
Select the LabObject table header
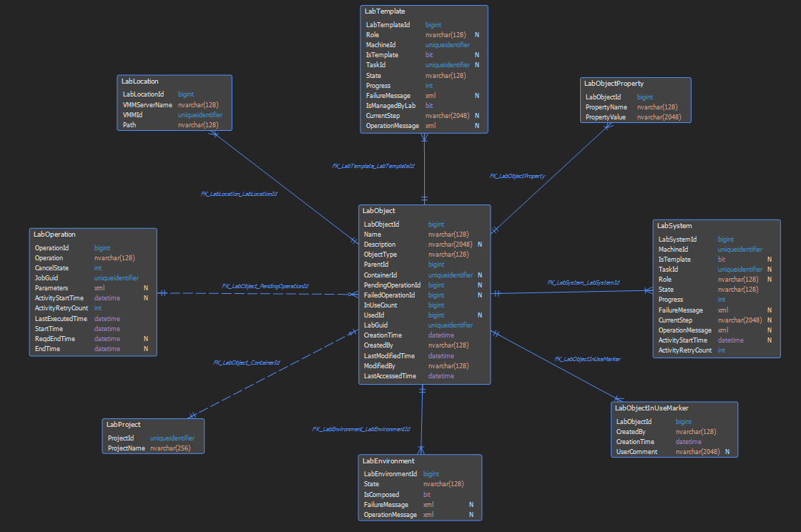[x=379, y=211]
